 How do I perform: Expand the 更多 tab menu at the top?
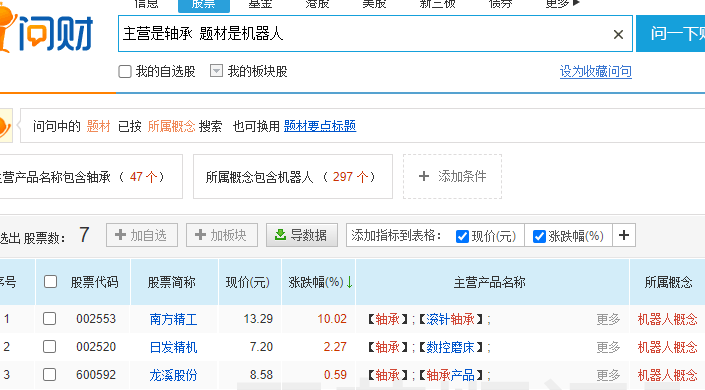(x=562, y=4)
